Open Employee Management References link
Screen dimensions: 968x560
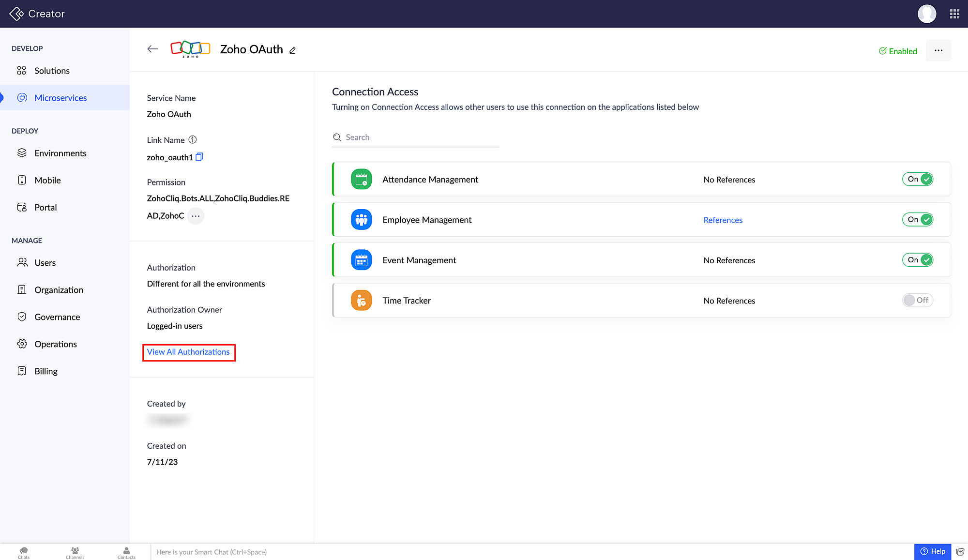click(723, 220)
